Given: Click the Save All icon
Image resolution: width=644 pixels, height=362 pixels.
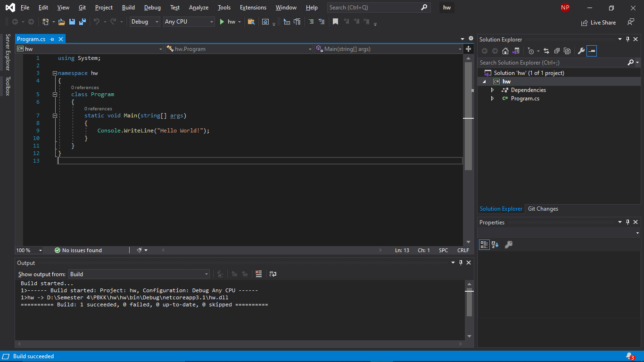Looking at the screenshot, I should (x=83, y=22).
